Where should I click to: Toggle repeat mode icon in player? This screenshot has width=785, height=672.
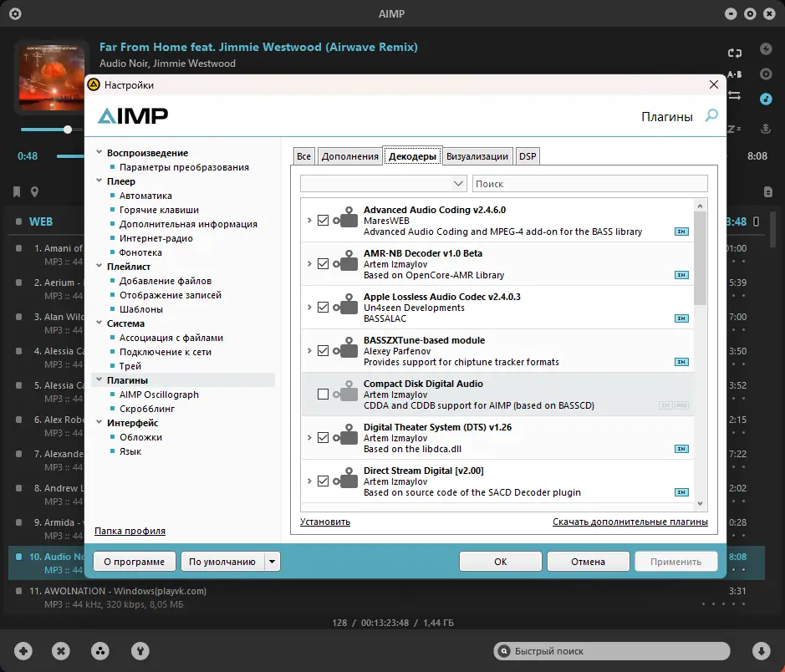pos(735,53)
